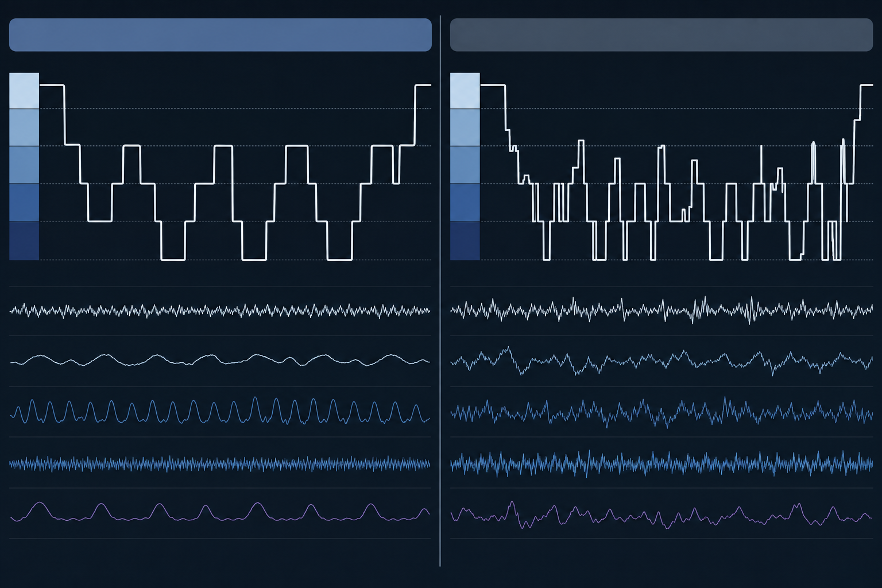Select the purple irregular trace, right panel
Screen dimensions: 882x588
pos(661,515)
